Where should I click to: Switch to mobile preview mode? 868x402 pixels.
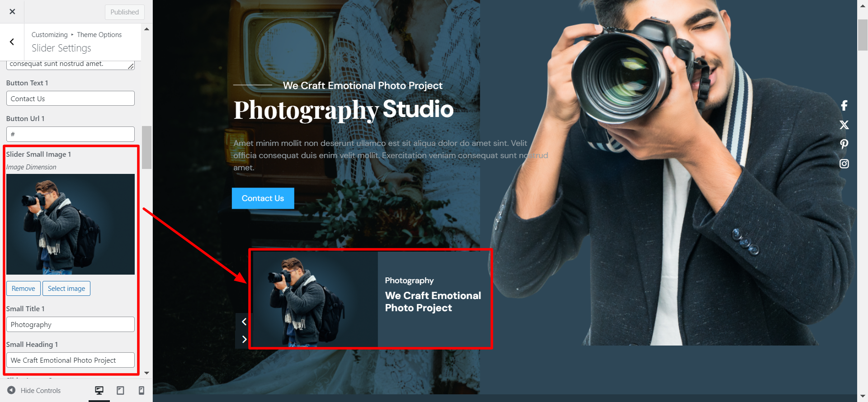click(141, 390)
